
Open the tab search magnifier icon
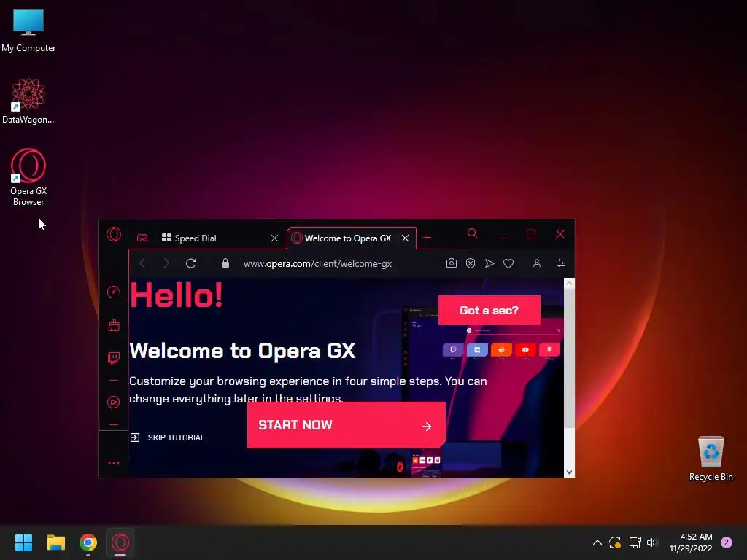pyautogui.click(x=472, y=233)
